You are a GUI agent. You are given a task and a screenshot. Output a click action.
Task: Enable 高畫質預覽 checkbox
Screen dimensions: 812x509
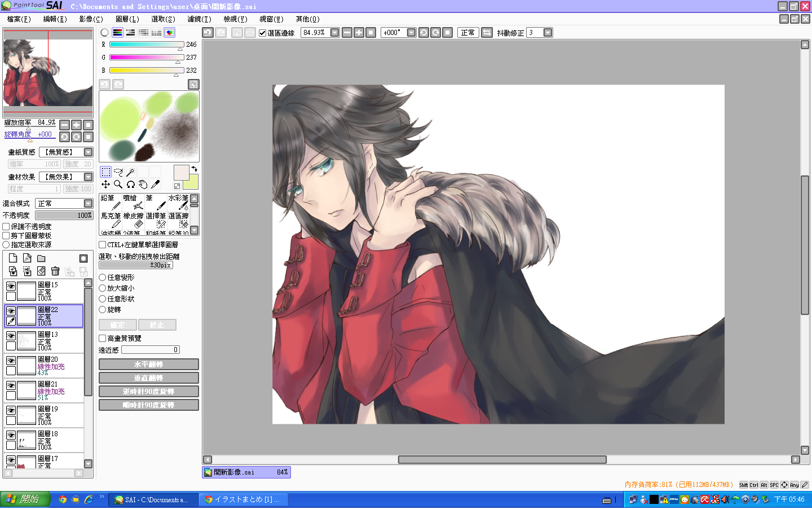(x=102, y=339)
